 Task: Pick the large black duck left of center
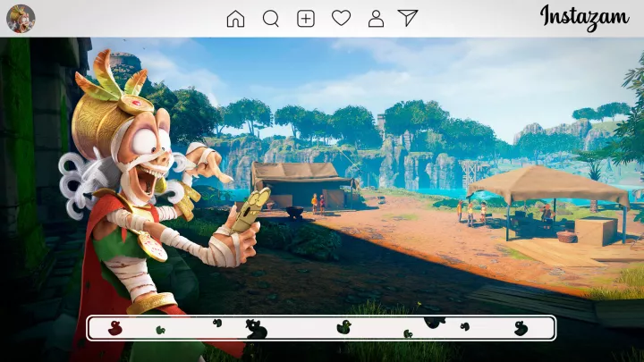257,330
